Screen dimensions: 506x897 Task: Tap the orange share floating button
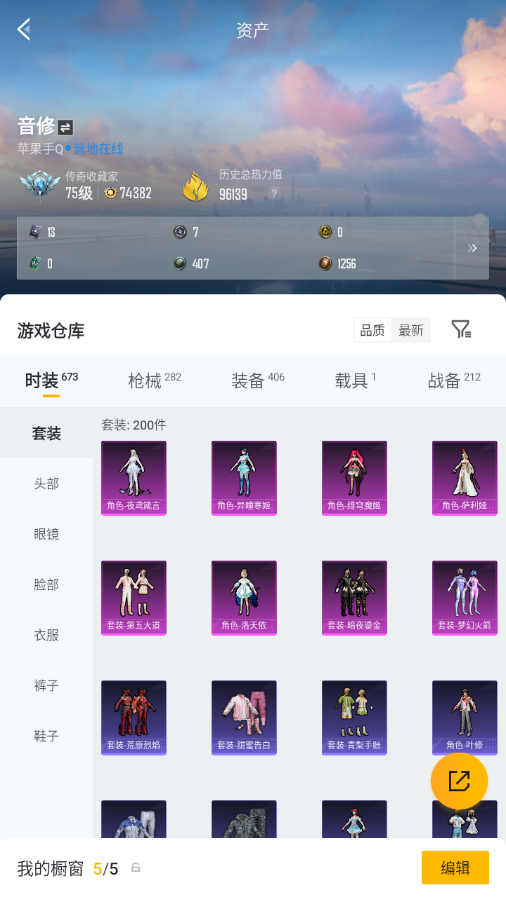tap(459, 781)
